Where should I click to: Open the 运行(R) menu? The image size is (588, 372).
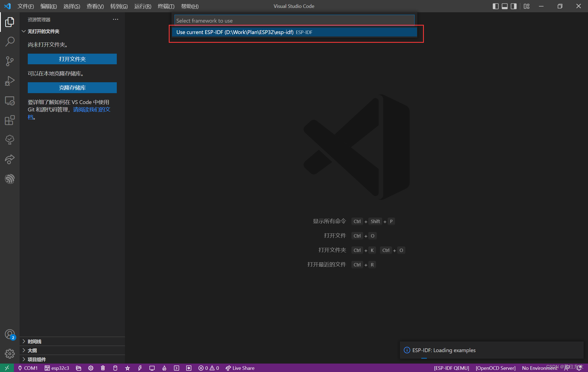click(x=143, y=6)
